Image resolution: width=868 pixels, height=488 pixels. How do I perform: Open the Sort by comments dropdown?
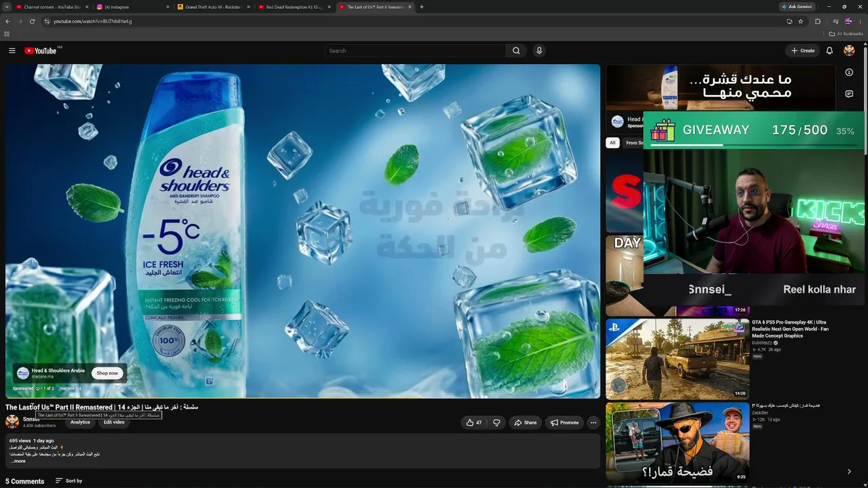point(68,481)
